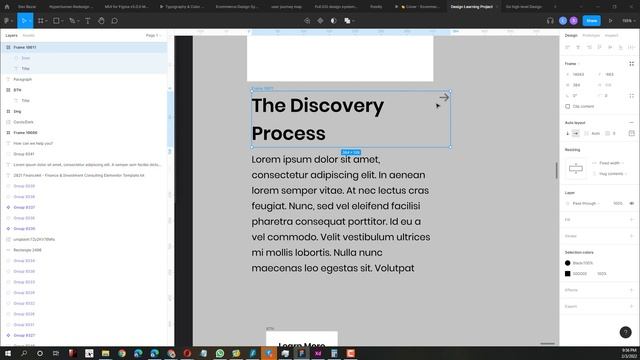Open auto layout alignment and padding box
Screen dimensions: 640x360
pyautogui.click(x=631, y=133)
